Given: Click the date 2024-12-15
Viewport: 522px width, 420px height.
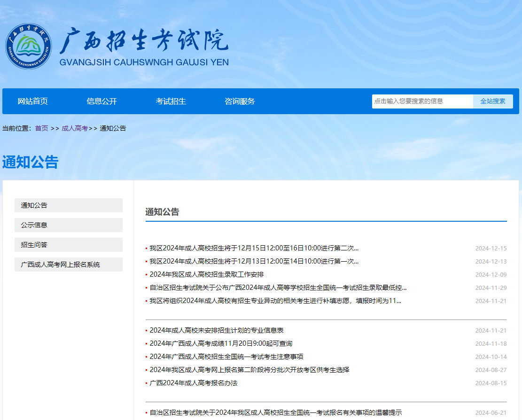Looking at the screenshot, I should tap(491, 248).
